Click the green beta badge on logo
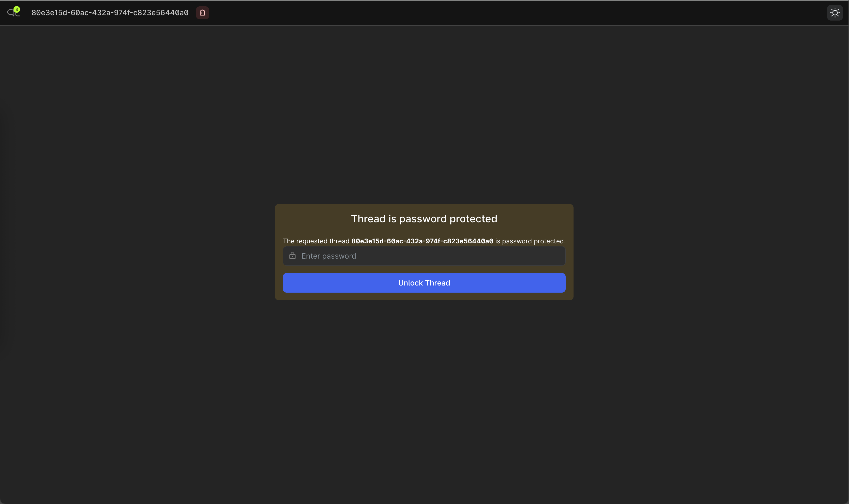Image resolution: width=849 pixels, height=504 pixels. click(17, 9)
